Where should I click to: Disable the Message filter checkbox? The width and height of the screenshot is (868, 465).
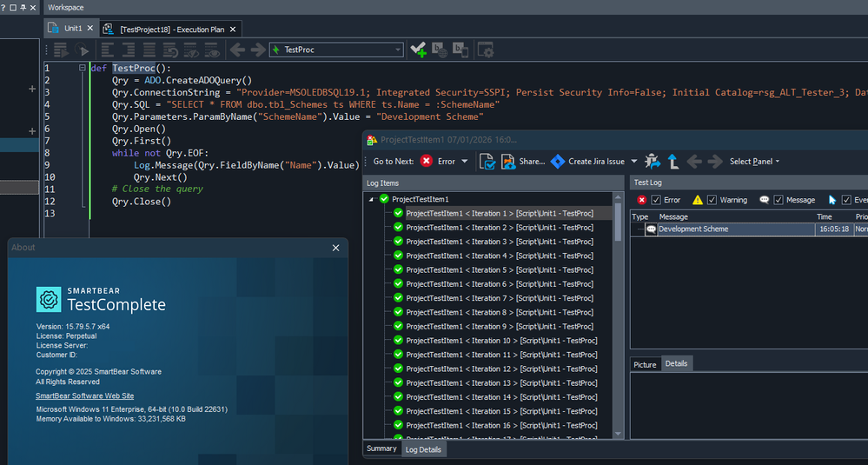[779, 200]
